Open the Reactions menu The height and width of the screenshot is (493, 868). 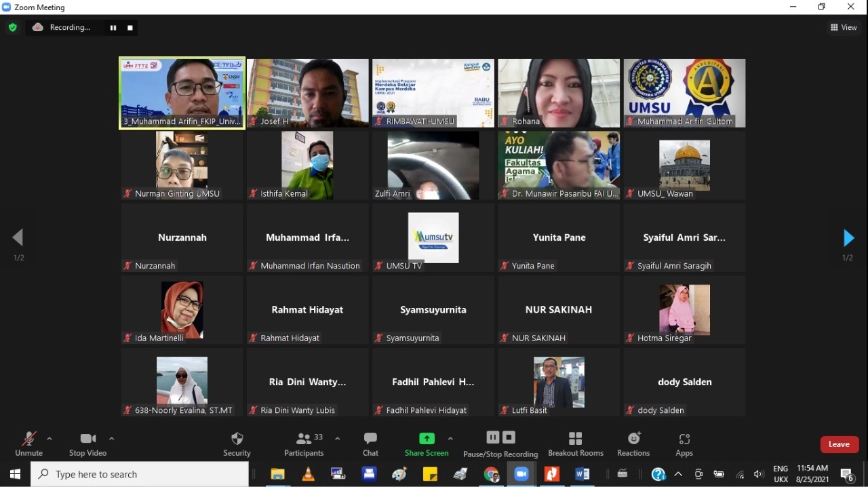coord(633,443)
